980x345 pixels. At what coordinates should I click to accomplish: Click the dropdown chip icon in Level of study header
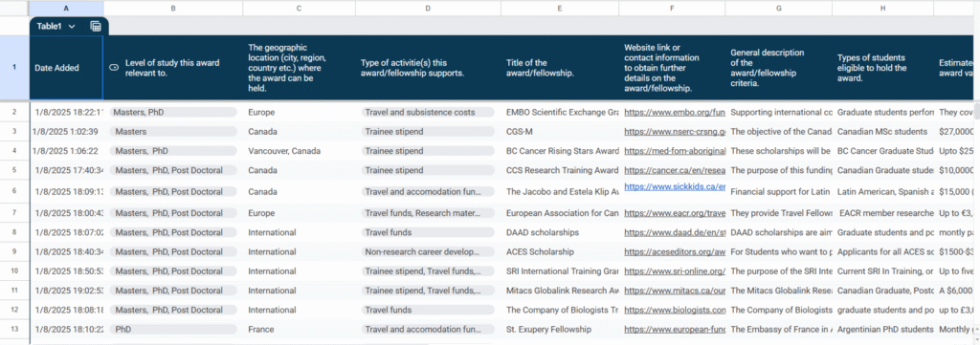point(115,68)
